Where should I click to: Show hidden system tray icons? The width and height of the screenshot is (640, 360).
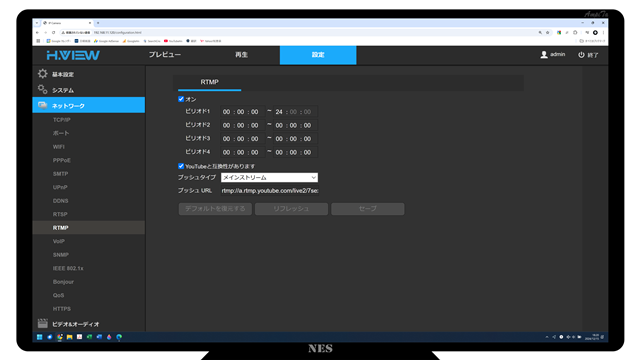coord(547,337)
